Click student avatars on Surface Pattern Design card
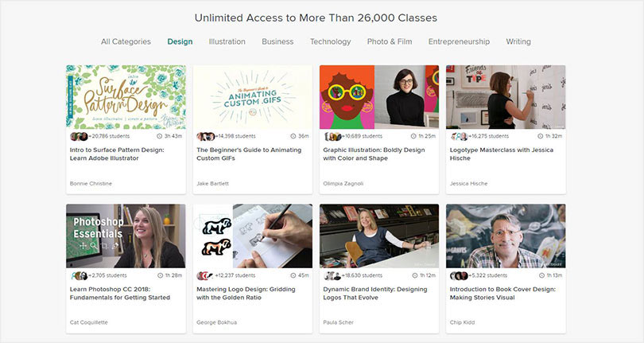 coord(79,136)
